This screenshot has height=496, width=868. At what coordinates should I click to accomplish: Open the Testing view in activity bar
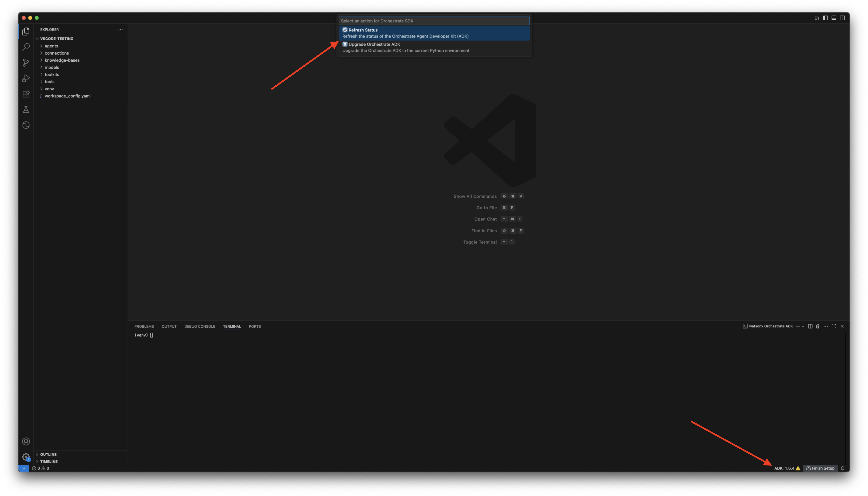point(26,109)
